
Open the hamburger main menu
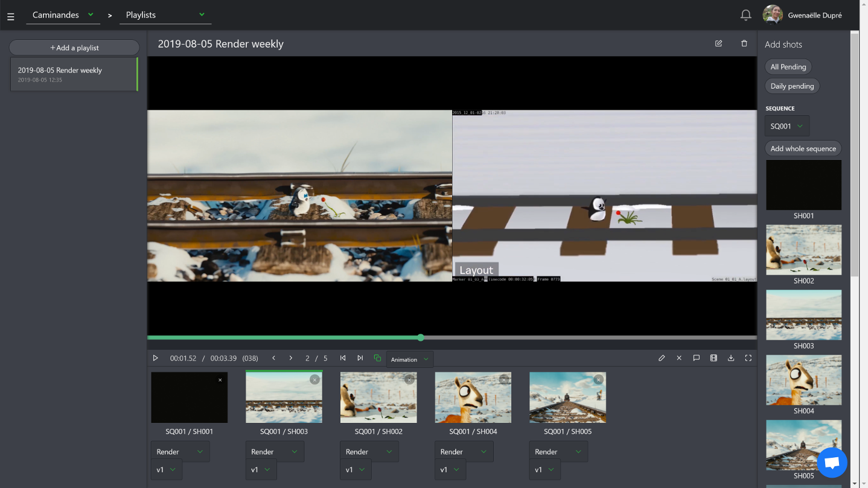click(x=11, y=16)
